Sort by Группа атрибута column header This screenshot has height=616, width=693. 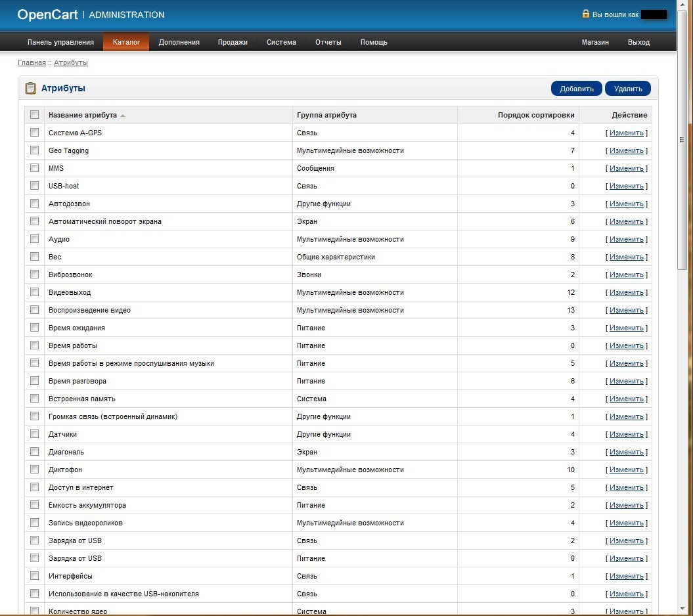326,115
